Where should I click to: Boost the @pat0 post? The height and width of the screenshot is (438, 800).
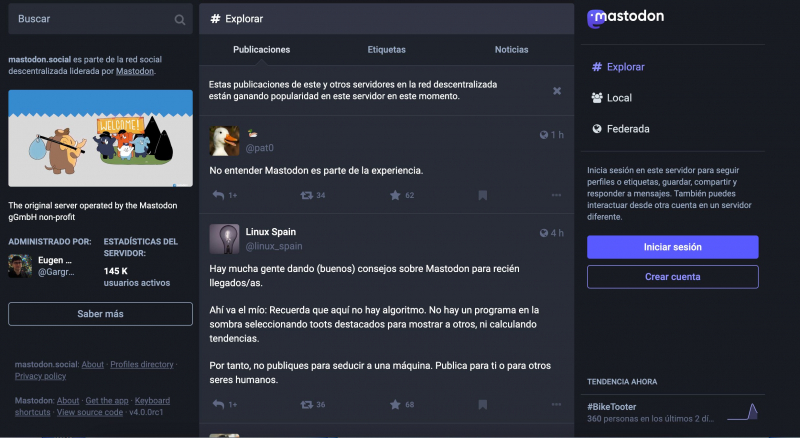307,195
